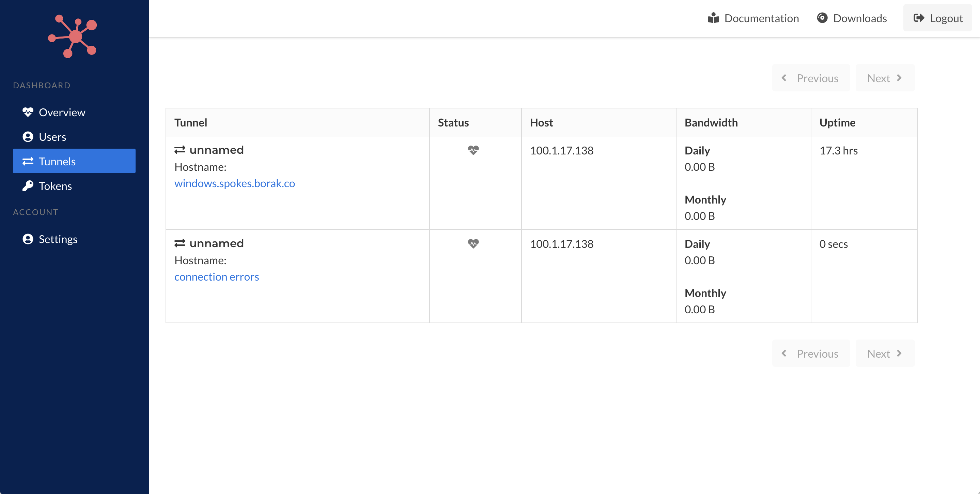Click right chevron in bottom Next button
The height and width of the screenshot is (494, 980).
[x=899, y=354]
